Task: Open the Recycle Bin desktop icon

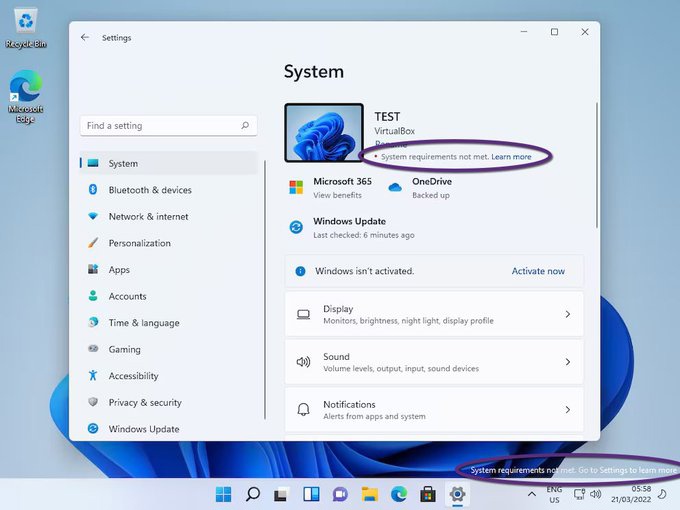Action: 26,26
